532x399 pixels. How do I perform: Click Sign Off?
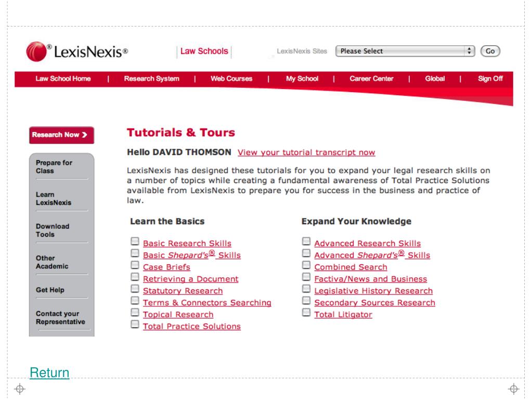coord(490,79)
